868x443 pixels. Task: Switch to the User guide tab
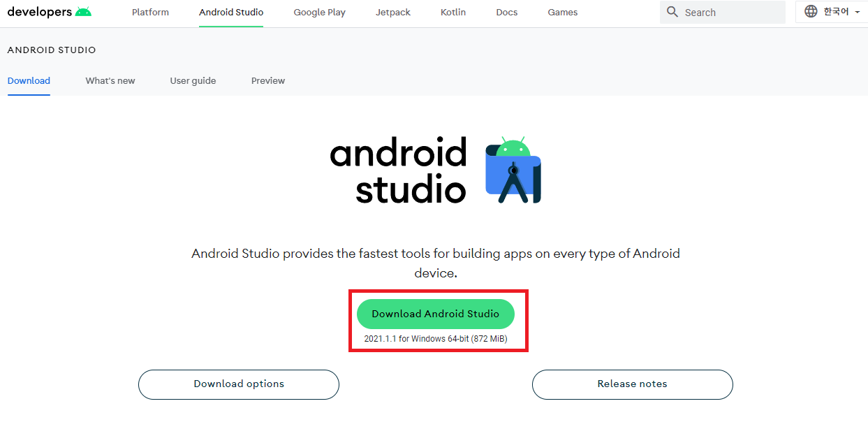click(193, 80)
